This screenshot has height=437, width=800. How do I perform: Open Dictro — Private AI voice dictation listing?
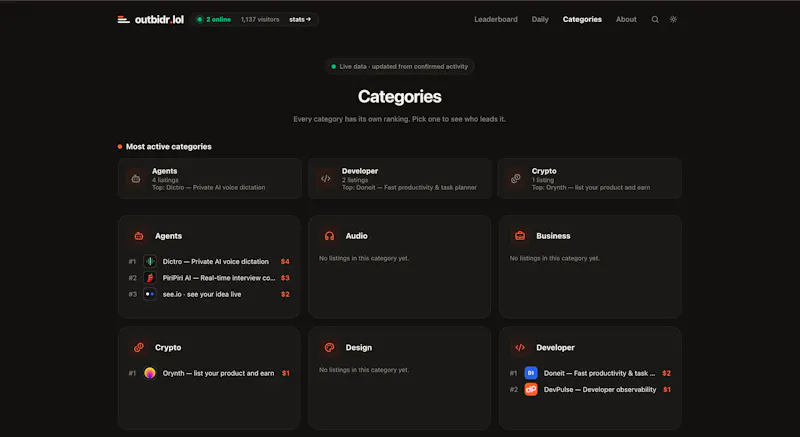(x=215, y=261)
